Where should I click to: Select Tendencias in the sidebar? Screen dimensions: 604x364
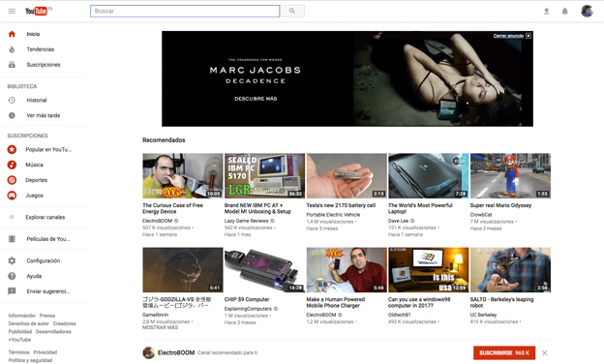coord(41,49)
